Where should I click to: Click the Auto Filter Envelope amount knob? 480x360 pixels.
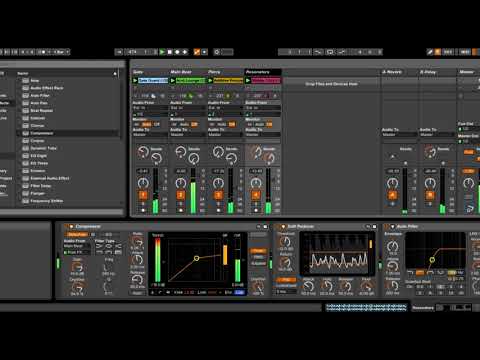[x=393, y=247]
